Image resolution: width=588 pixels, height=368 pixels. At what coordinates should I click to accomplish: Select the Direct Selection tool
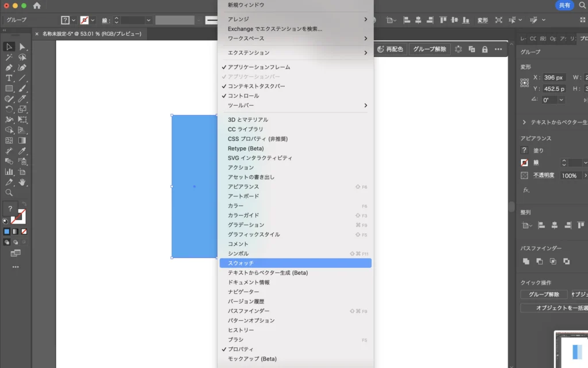(22, 47)
